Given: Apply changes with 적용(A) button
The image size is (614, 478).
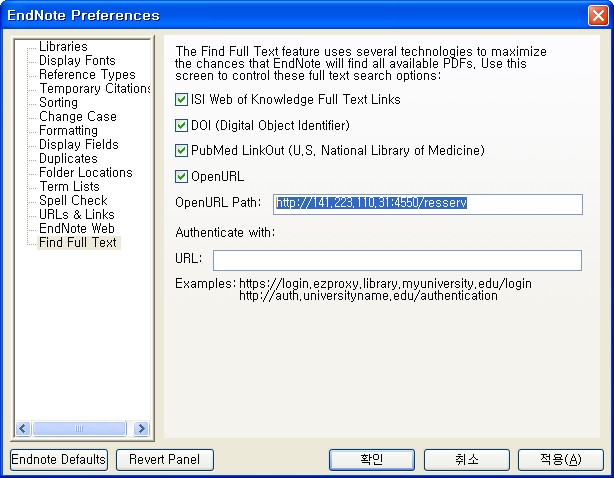Looking at the screenshot, I should point(561,460).
